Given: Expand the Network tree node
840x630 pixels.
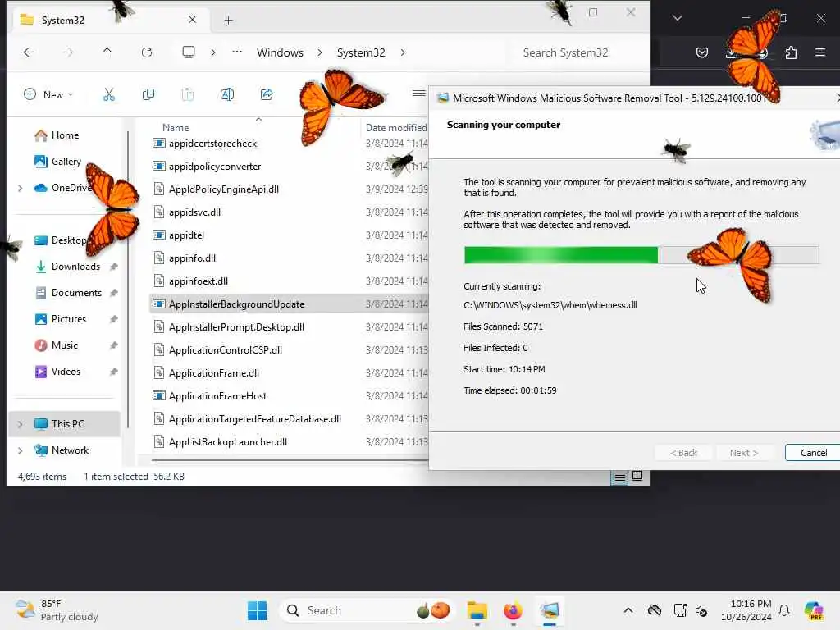Looking at the screenshot, I should tap(21, 450).
